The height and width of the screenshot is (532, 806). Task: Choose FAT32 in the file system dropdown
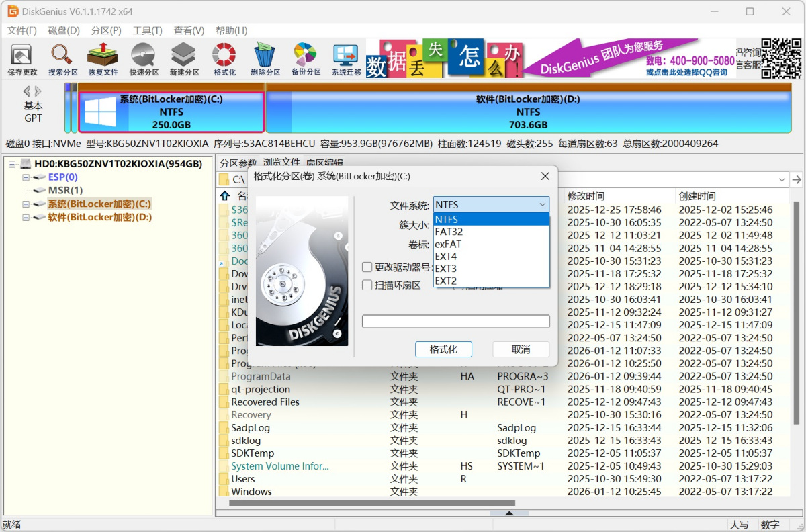[x=449, y=232]
